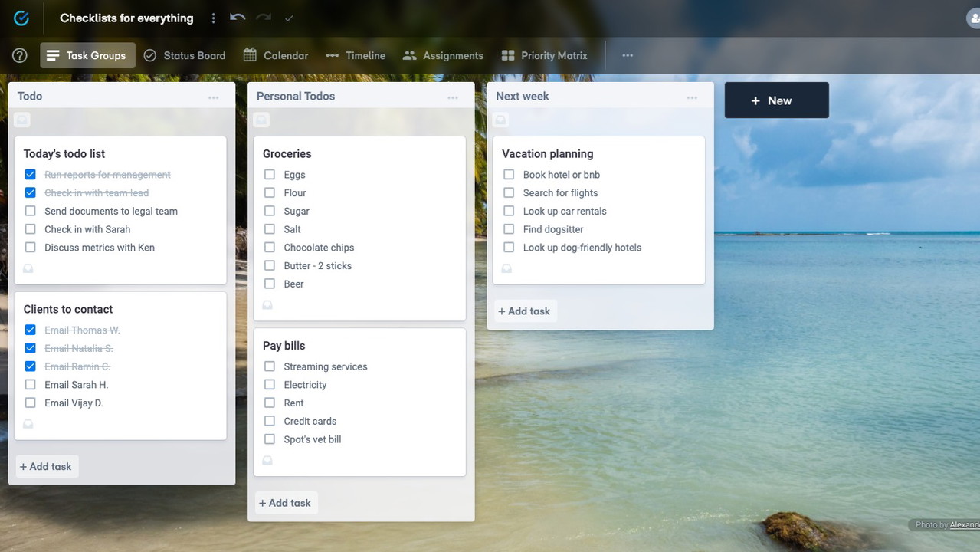Click inbox icon under Todo header

pos(22,120)
